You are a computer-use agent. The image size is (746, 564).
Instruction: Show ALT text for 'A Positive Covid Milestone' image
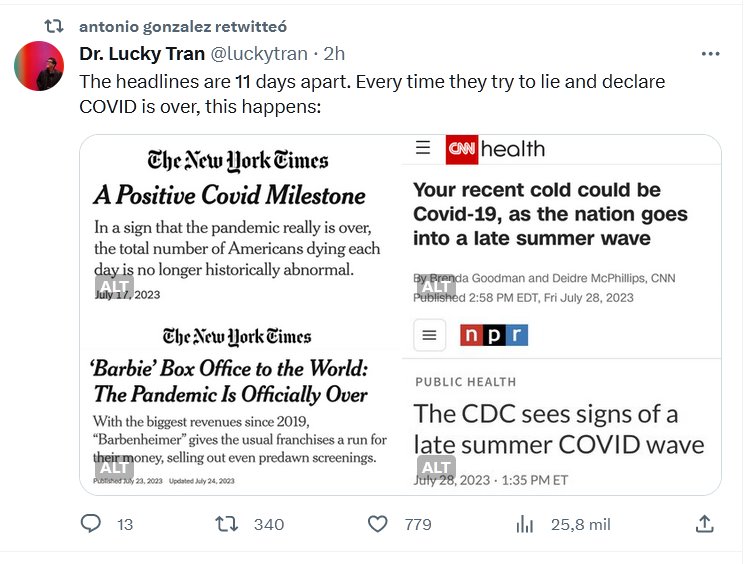tap(114, 287)
